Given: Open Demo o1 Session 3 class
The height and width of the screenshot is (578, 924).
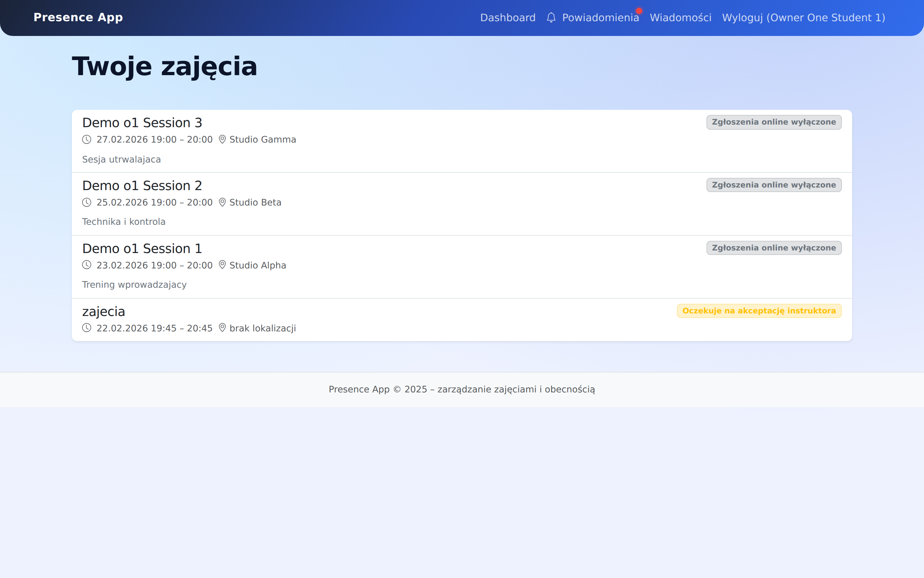Looking at the screenshot, I should click(142, 123).
